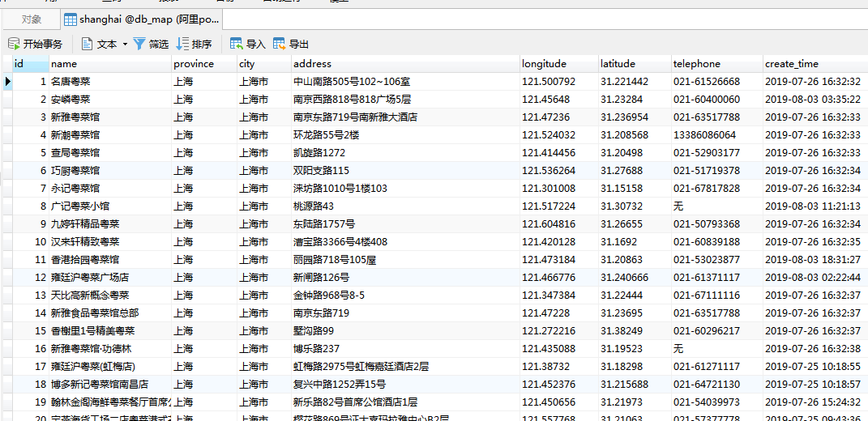Image resolution: width=868 pixels, height=421 pixels.
Task: Click the province column header
Action: pyautogui.click(x=204, y=64)
